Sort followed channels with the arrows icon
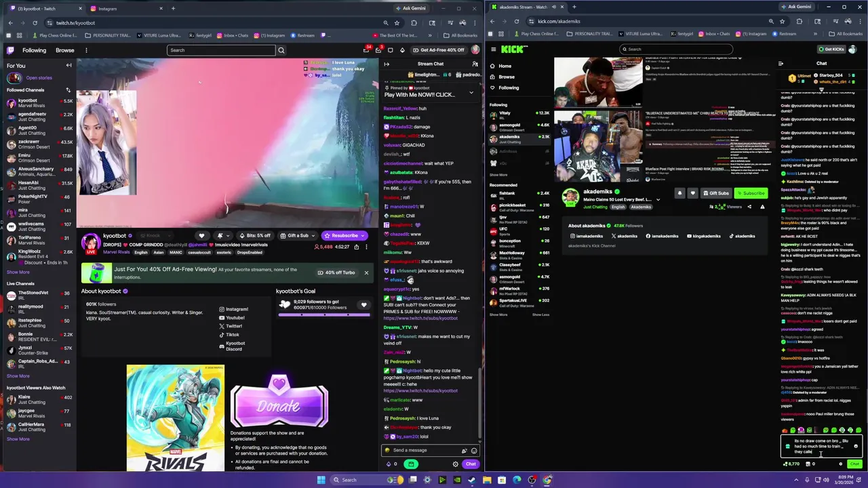 [x=68, y=90]
